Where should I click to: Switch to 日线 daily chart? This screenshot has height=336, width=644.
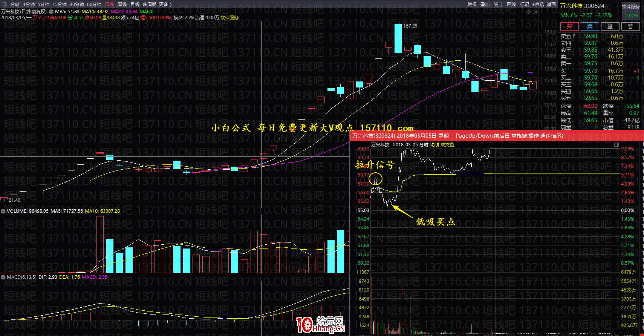(x=109, y=5)
